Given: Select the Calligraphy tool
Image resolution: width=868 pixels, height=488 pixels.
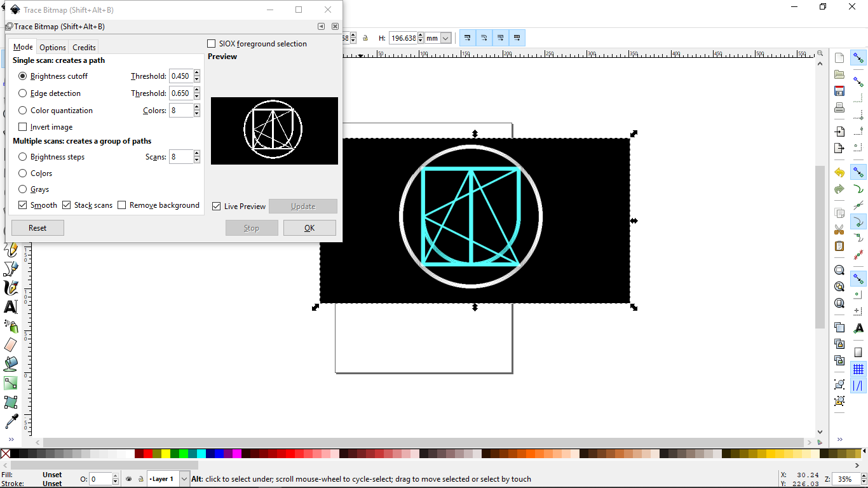Looking at the screenshot, I should point(11,288).
